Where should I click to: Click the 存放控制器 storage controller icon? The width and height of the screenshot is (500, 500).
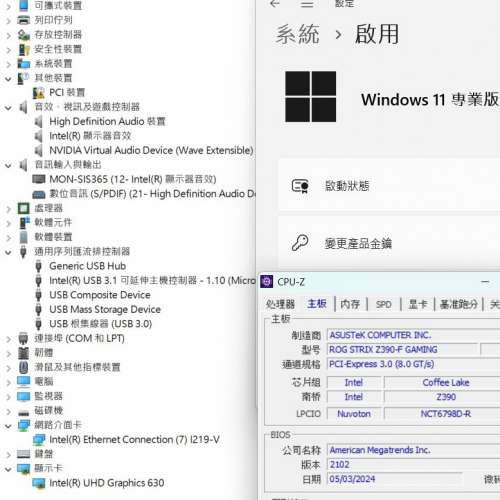point(23,34)
